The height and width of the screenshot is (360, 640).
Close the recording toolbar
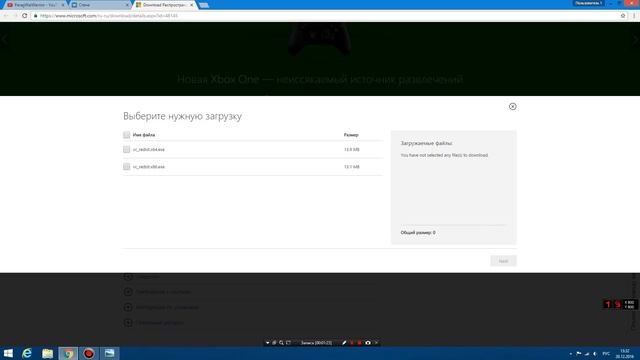(x=376, y=343)
